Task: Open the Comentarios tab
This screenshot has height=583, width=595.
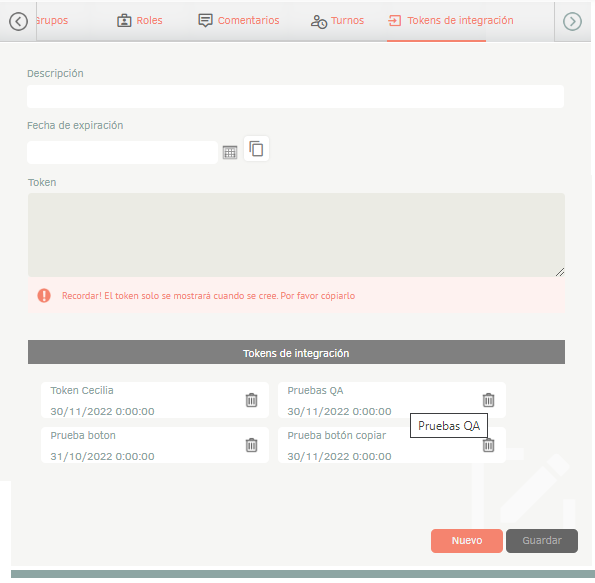Action: click(239, 20)
